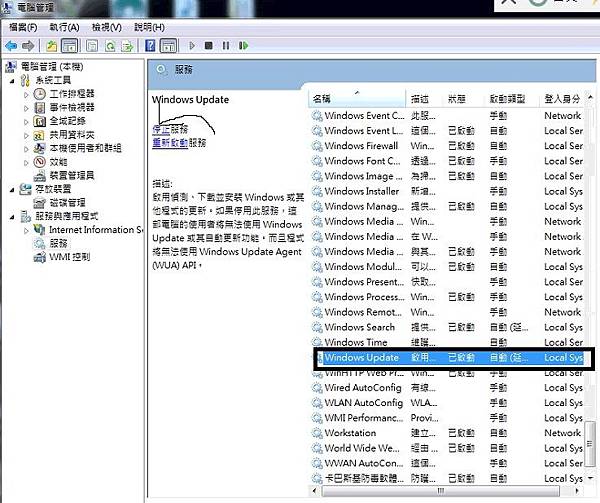Select 全域記錄 in the tree
The height and width of the screenshot is (503, 600).
click(67, 121)
